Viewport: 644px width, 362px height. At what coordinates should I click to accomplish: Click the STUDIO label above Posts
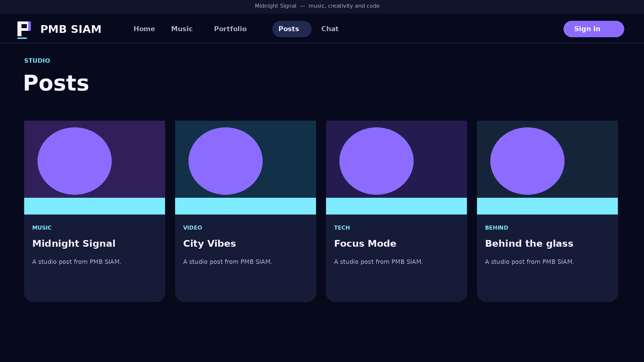(x=37, y=61)
